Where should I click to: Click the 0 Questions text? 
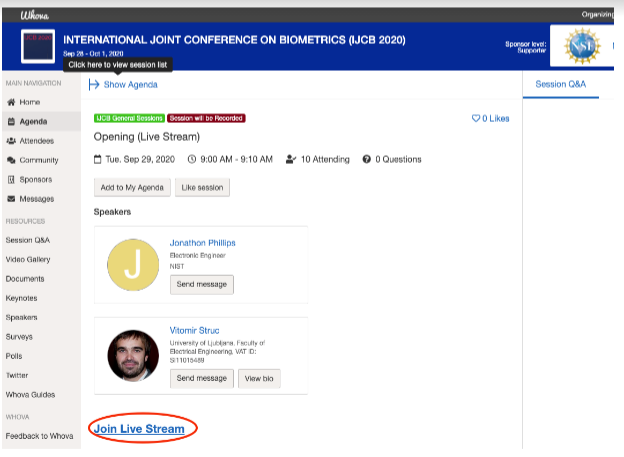(x=398, y=159)
